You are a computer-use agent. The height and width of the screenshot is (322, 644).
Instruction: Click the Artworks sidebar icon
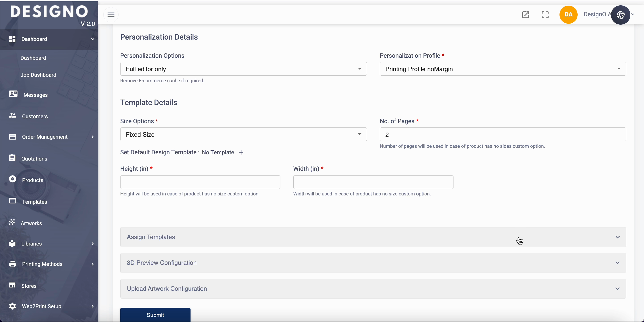point(12,222)
